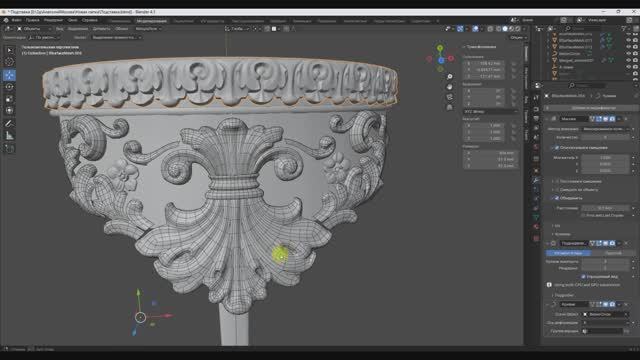
Task: Select the Measure ruler tool
Action: (9, 136)
